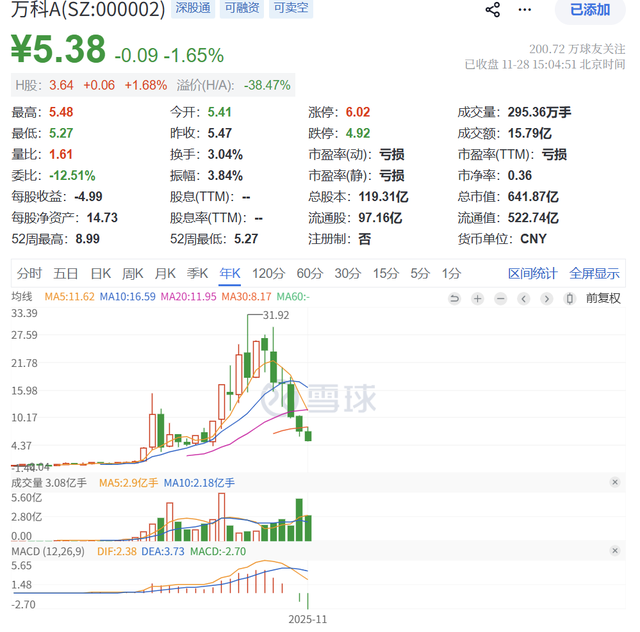This screenshot has width=640, height=632.
Task: Select the 年K tab
Action: coord(230,273)
